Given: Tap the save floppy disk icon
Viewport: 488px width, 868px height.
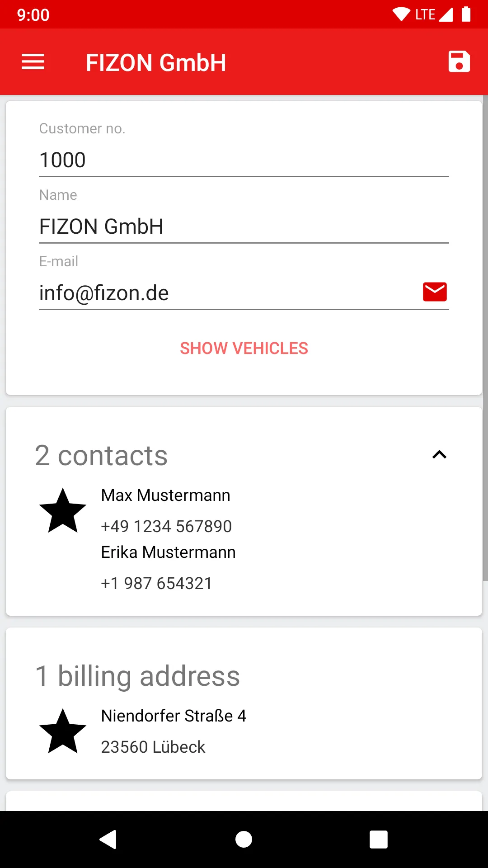Looking at the screenshot, I should 459,62.
